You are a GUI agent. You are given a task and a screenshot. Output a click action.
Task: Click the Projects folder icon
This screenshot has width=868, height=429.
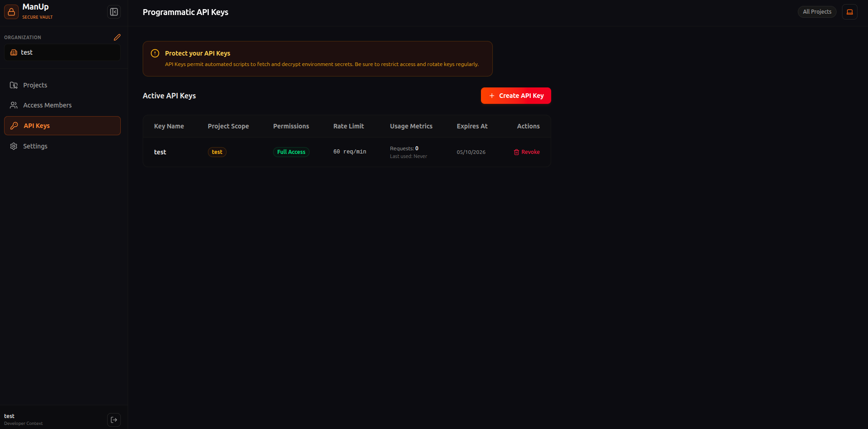(14, 85)
